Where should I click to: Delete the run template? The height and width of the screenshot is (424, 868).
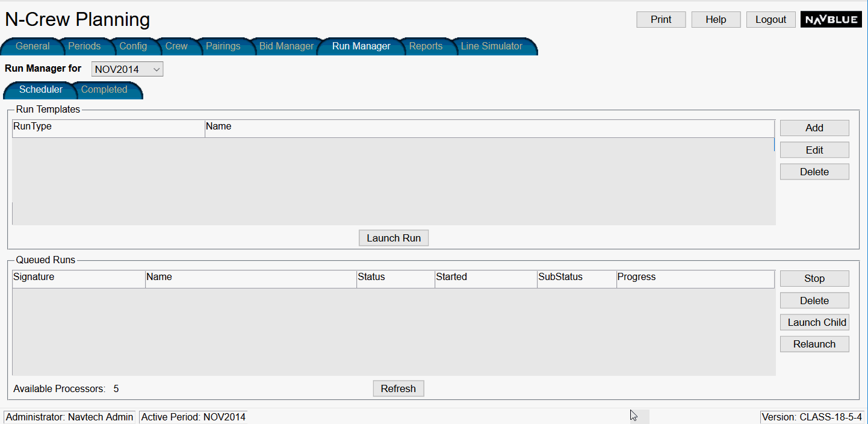(x=814, y=172)
